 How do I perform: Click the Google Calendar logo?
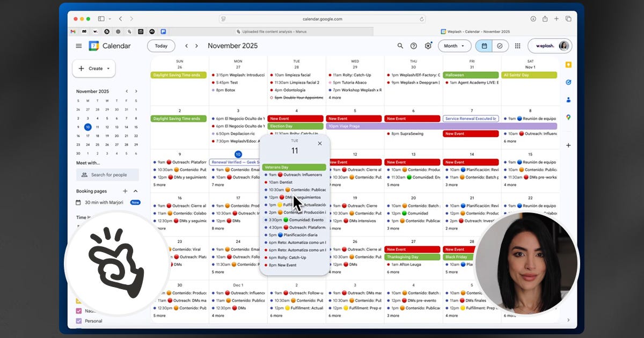coord(94,46)
